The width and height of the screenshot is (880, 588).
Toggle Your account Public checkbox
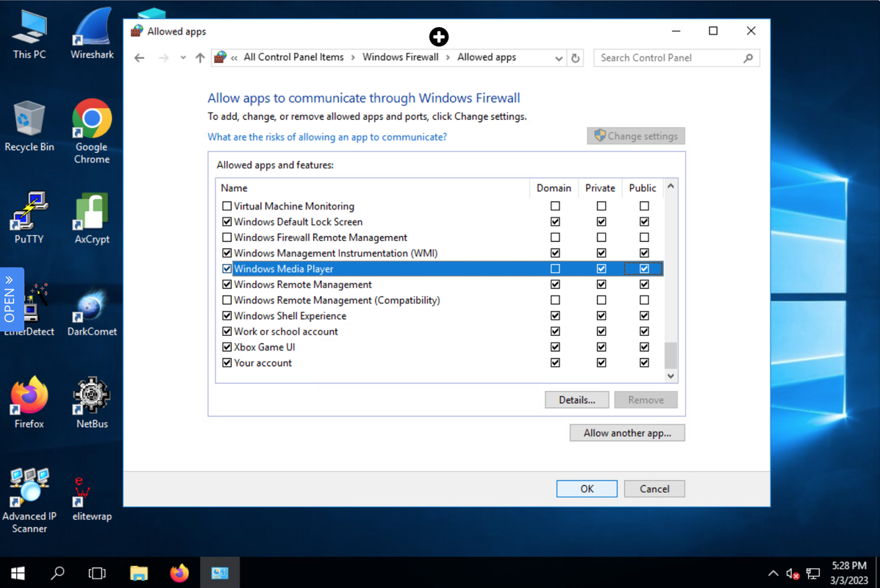(x=644, y=363)
